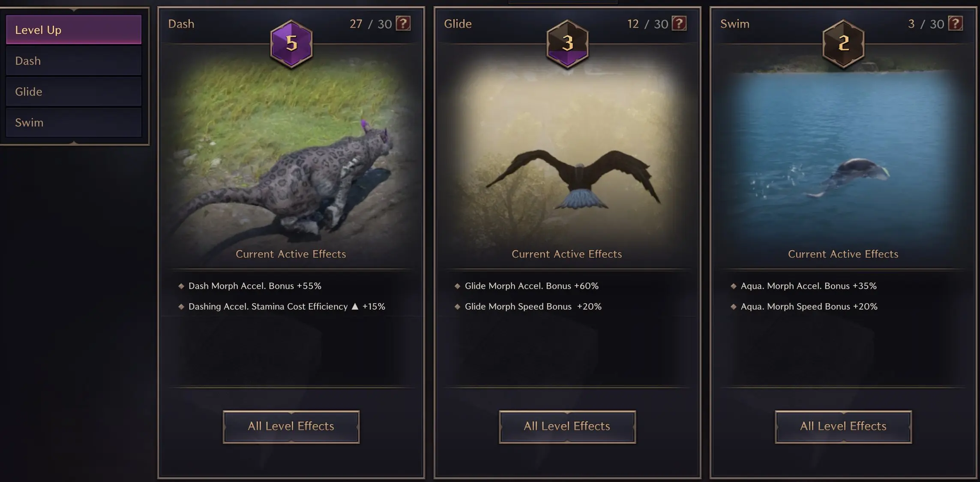This screenshot has height=482, width=980.
Task: Click the Dash Morph Accel. Bonus effect
Action: click(x=255, y=286)
